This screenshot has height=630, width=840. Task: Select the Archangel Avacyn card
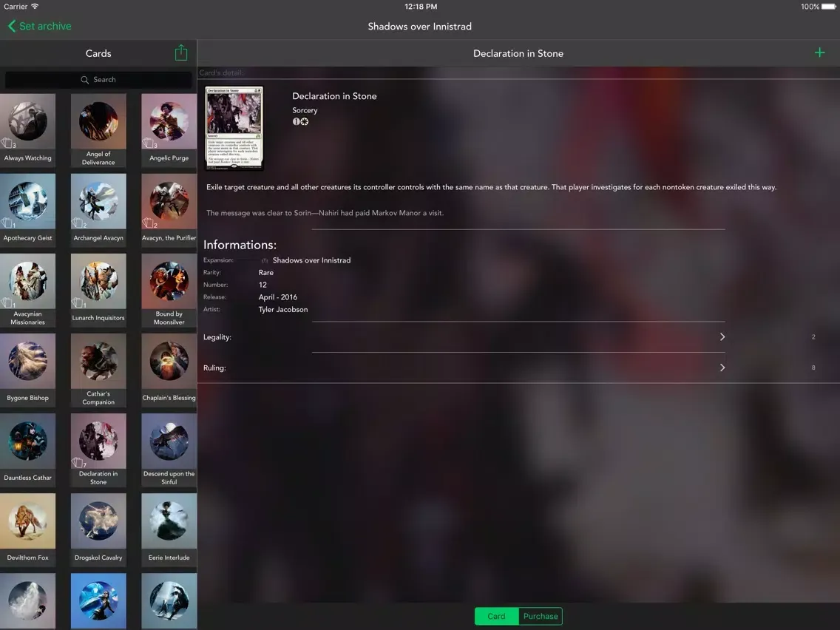pyautogui.click(x=98, y=209)
